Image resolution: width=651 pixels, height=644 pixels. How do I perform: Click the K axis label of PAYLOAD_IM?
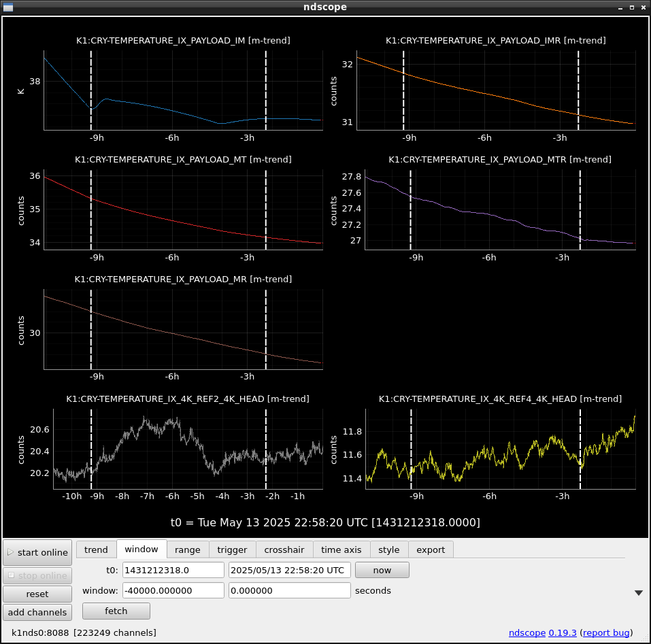click(21, 91)
